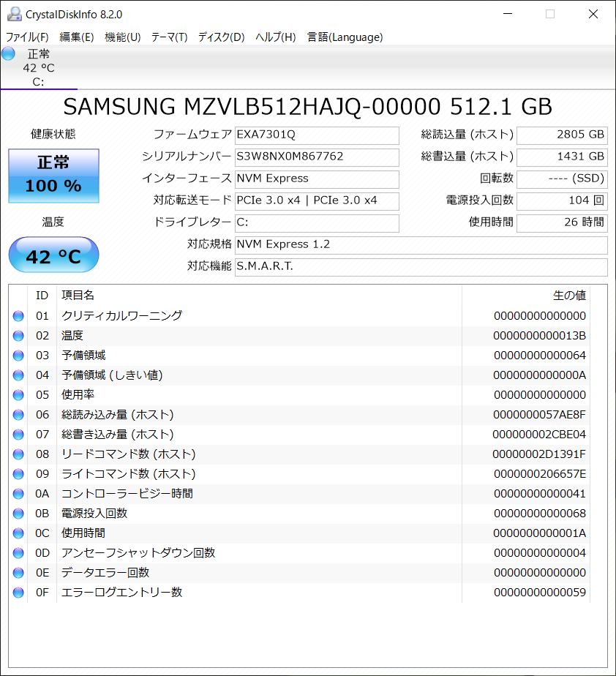Click the status orb for attribute 02 温度

18,336
